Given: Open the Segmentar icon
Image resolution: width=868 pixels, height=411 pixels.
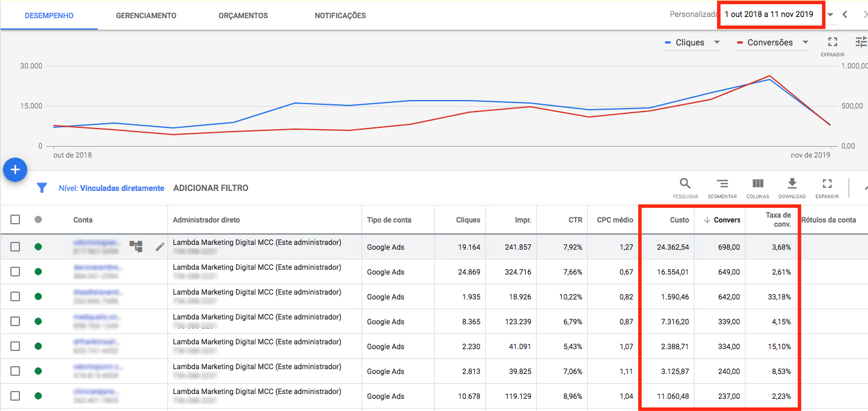Looking at the screenshot, I should [722, 184].
